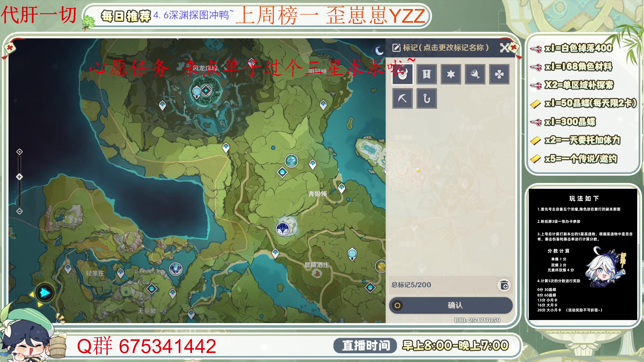Select domain diamond north of 无妄坡
644x362 pixels.
152,289
